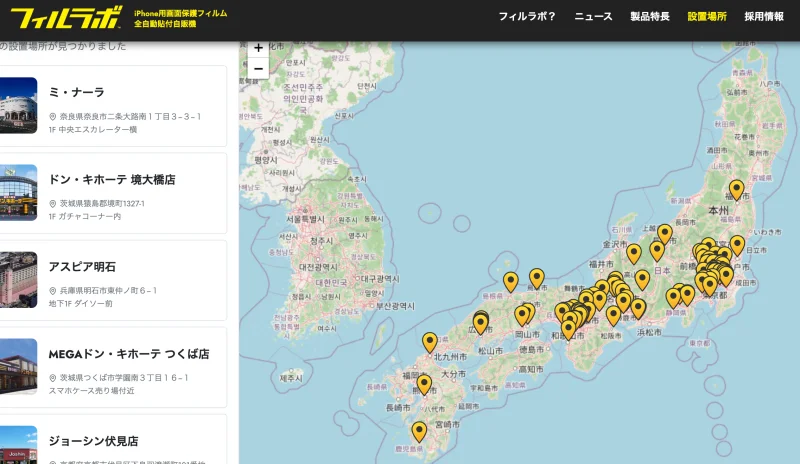This screenshot has width=800, height=464.
Task: Open ジョーシン伏見店 listing
Action: click(x=113, y=439)
